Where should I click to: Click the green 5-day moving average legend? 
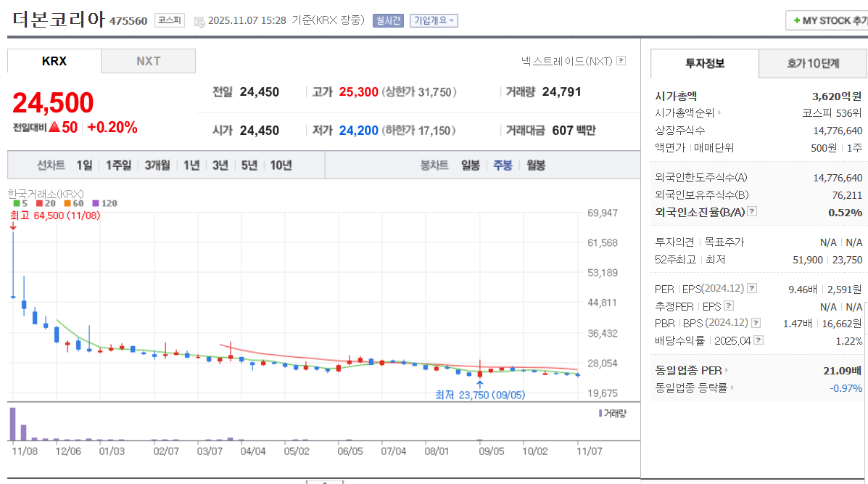click(x=20, y=203)
